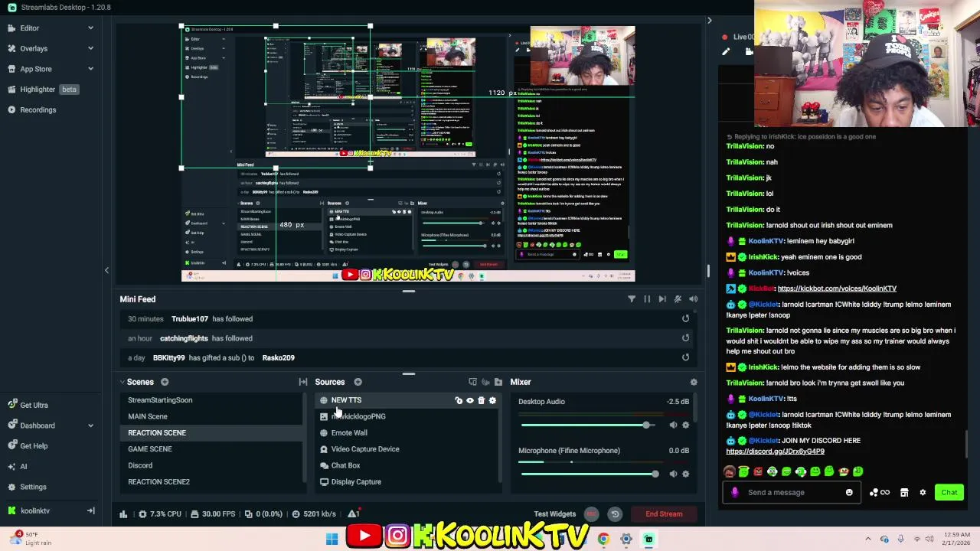Click the REC record button

click(591, 514)
